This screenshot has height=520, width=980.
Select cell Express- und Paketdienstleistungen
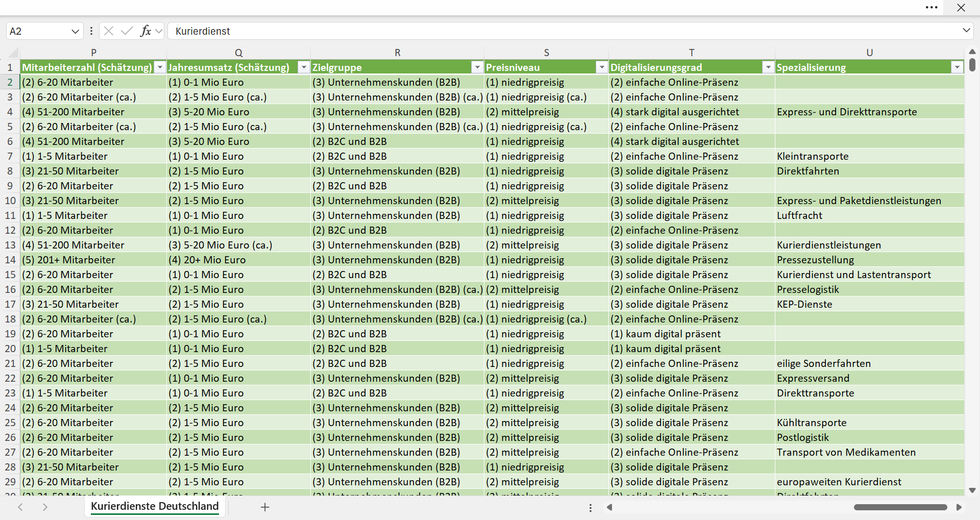pos(869,201)
